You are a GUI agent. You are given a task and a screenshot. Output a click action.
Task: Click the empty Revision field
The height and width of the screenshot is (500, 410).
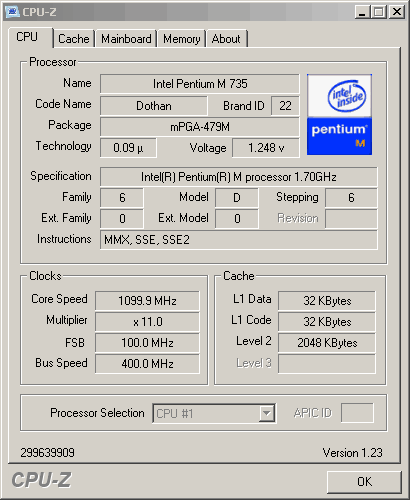click(x=351, y=219)
